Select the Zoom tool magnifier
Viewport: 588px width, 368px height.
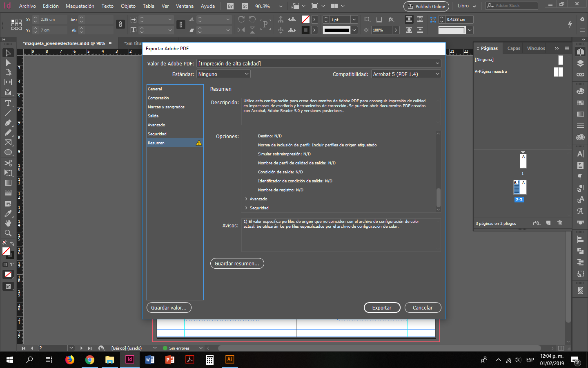[x=8, y=233]
